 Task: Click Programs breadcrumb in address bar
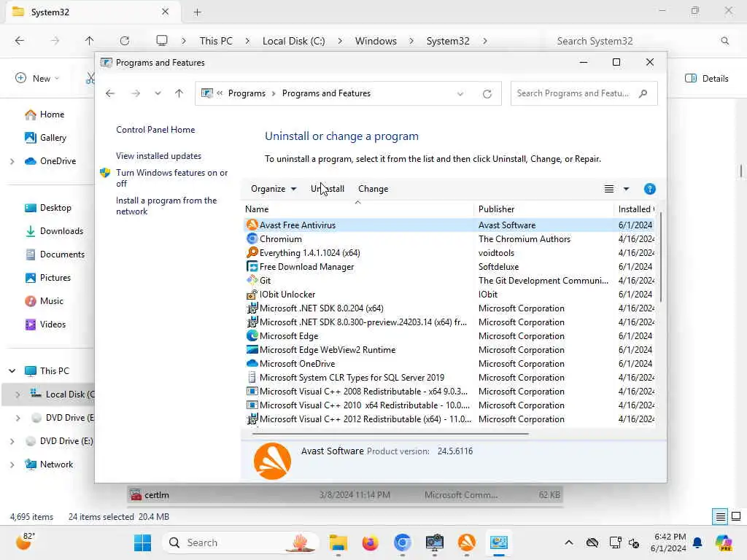247,93
